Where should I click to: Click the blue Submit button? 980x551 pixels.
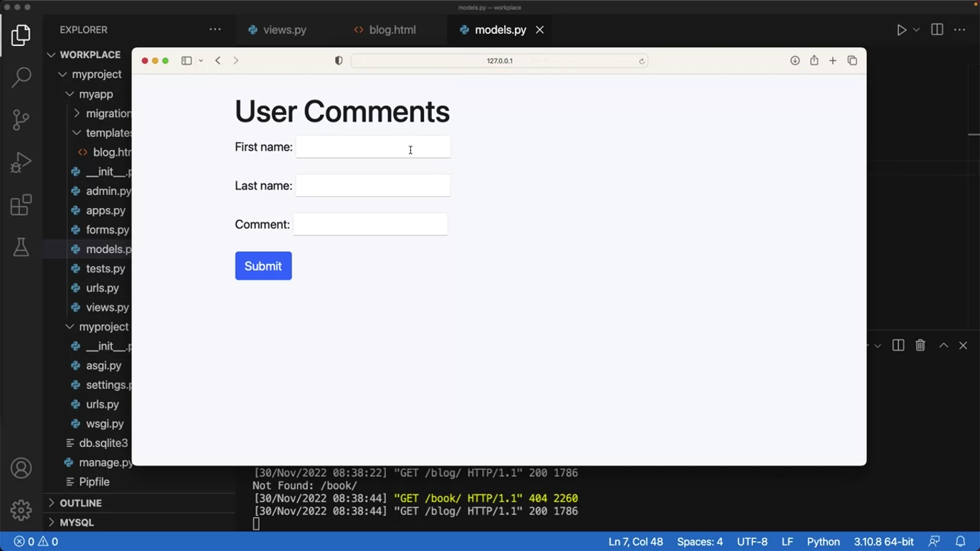pyautogui.click(x=263, y=266)
